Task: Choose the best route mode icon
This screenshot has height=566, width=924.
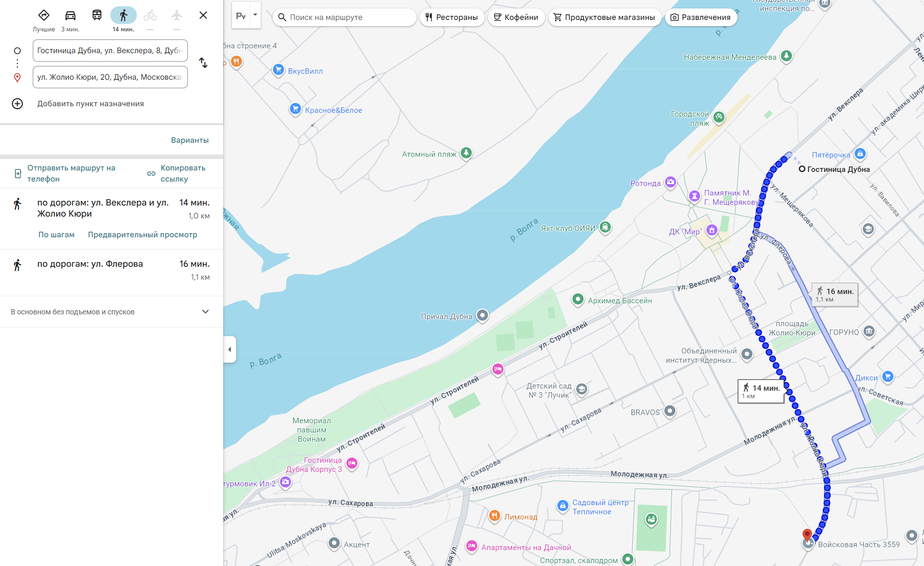Action: (x=44, y=15)
